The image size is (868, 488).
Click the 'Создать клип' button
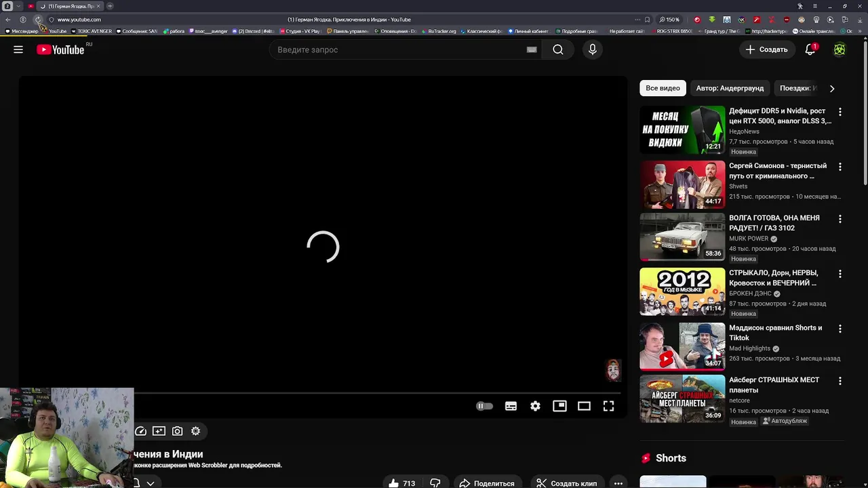click(x=566, y=483)
